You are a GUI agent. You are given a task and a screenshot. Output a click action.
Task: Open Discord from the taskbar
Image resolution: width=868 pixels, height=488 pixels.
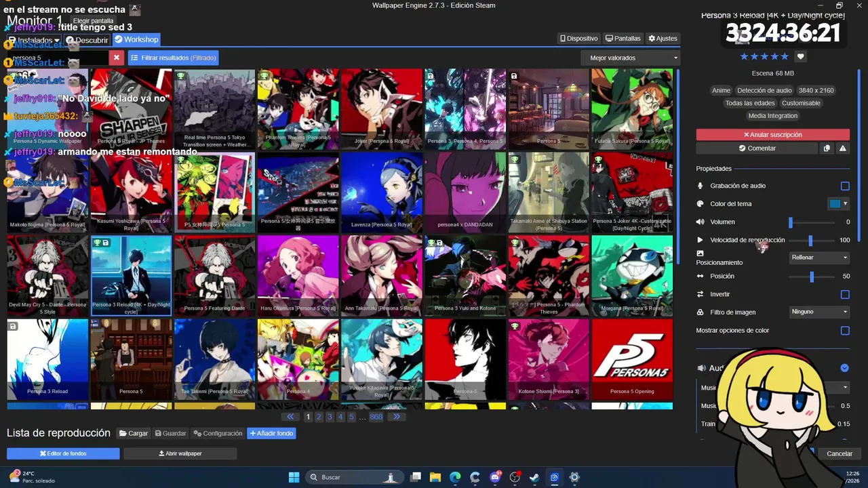tap(495, 477)
